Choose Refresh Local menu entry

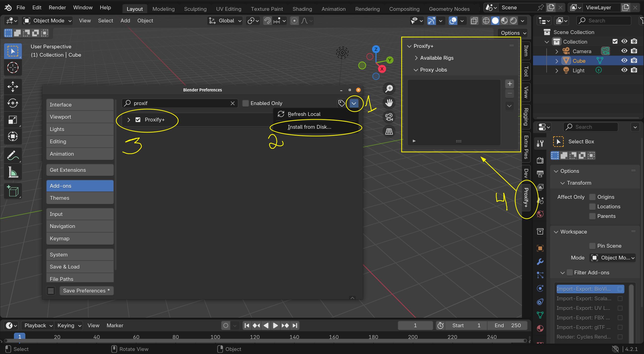pyautogui.click(x=304, y=114)
